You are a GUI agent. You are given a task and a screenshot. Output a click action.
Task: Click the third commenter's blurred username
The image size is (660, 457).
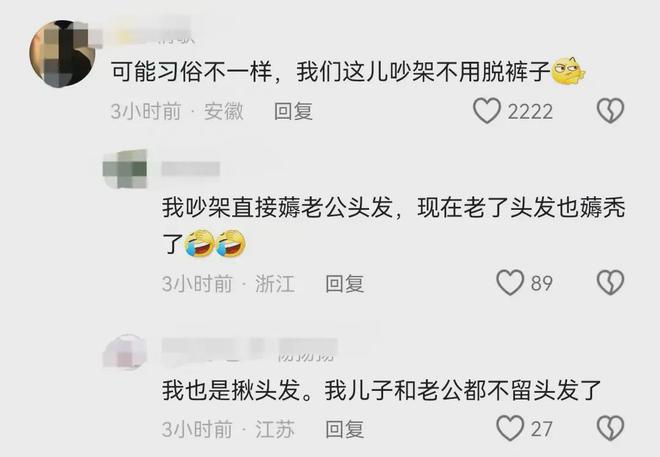point(250,349)
